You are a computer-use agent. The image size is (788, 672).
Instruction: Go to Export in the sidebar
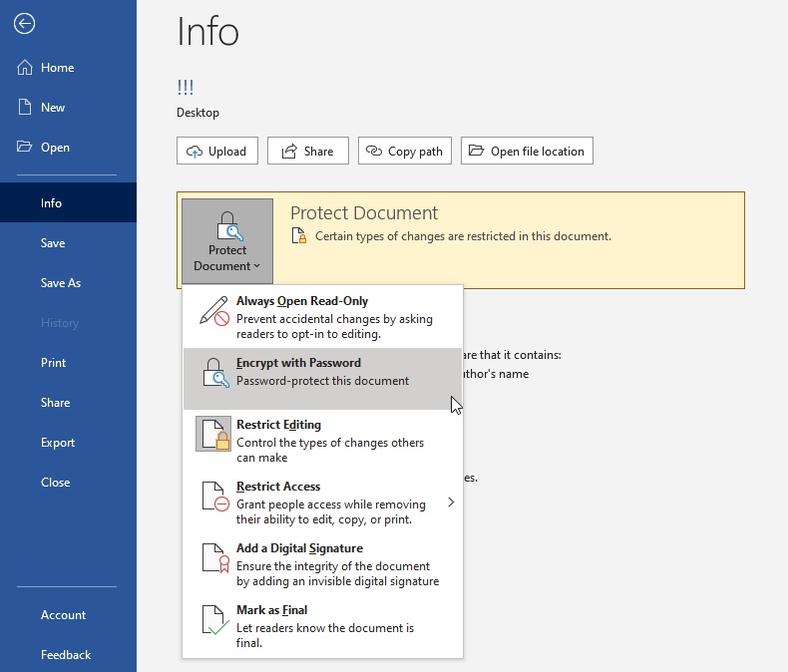click(x=58, y=443)
